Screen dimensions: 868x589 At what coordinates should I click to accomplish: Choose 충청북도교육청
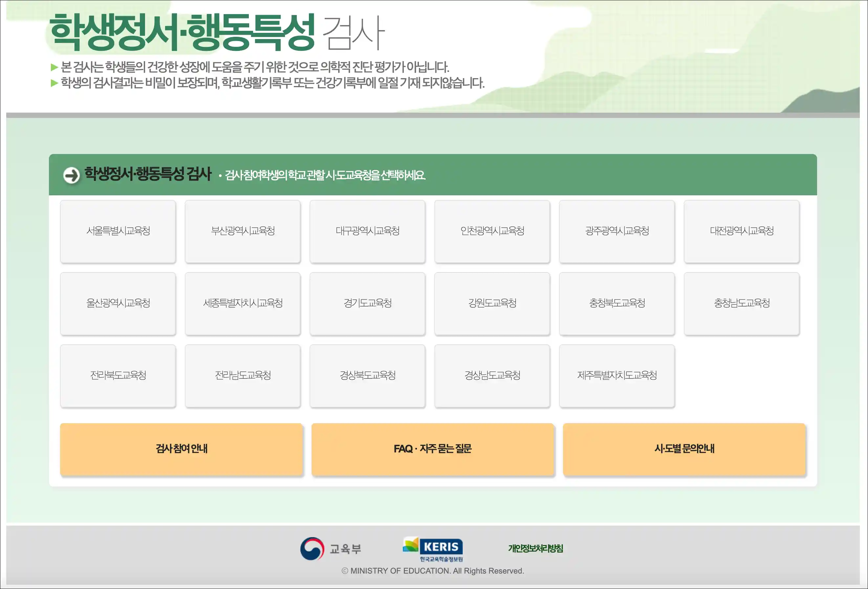pyautogui.click(x=617, y=303)
